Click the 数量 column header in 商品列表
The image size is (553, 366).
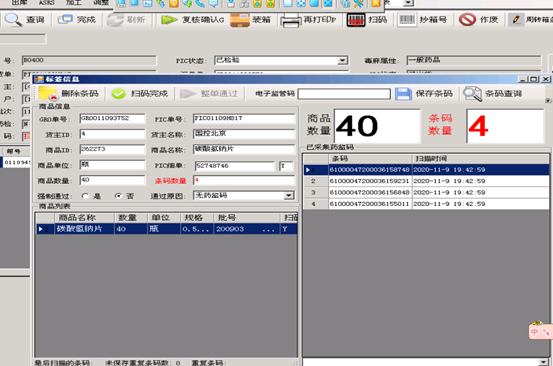130,218
